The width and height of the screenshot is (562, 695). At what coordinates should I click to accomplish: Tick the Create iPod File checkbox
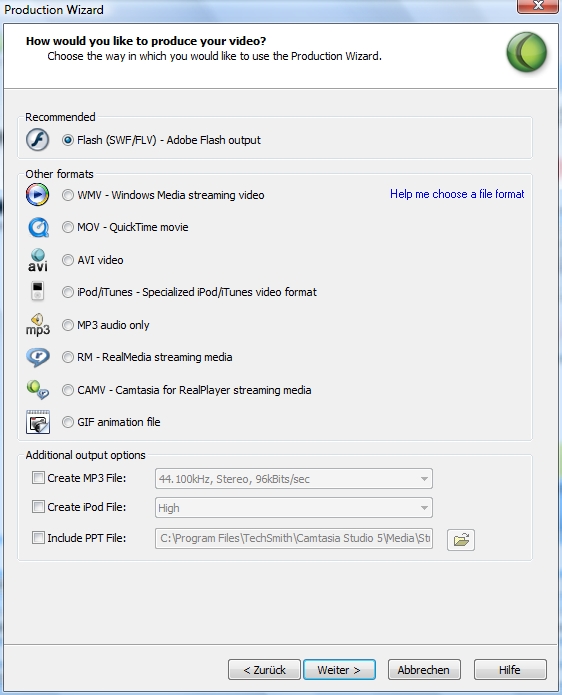click(x=39, y=507)
